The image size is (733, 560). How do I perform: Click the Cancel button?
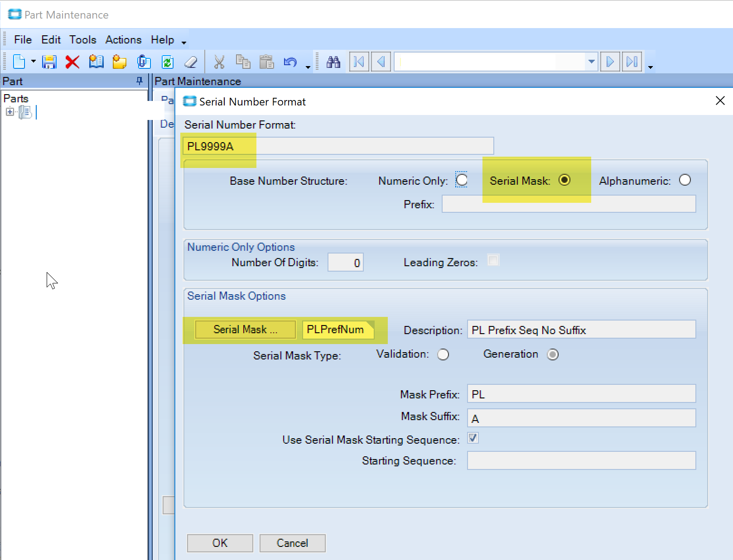pyautogui.click(x=293, y=543)
